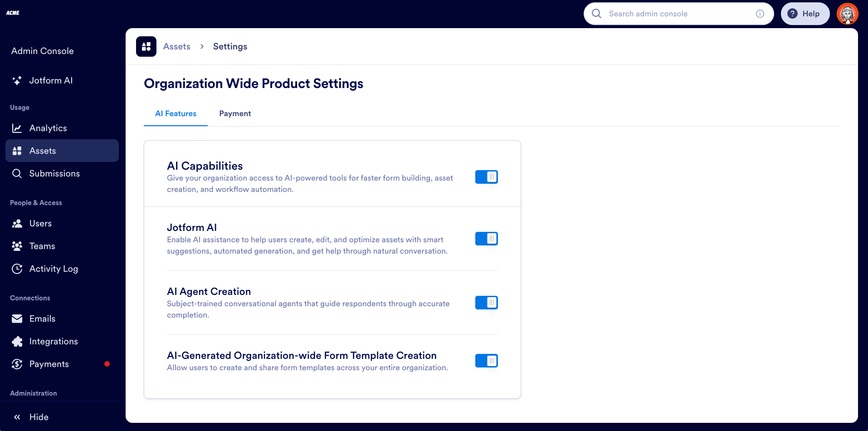Open Submissions in sidebar
This screenshot has height=431, width=868.
pyautogui.click(x=62, y=173)
